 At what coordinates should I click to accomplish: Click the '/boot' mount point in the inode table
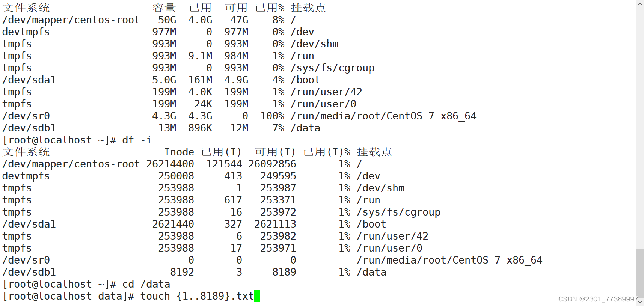click(x=371, y=224)
